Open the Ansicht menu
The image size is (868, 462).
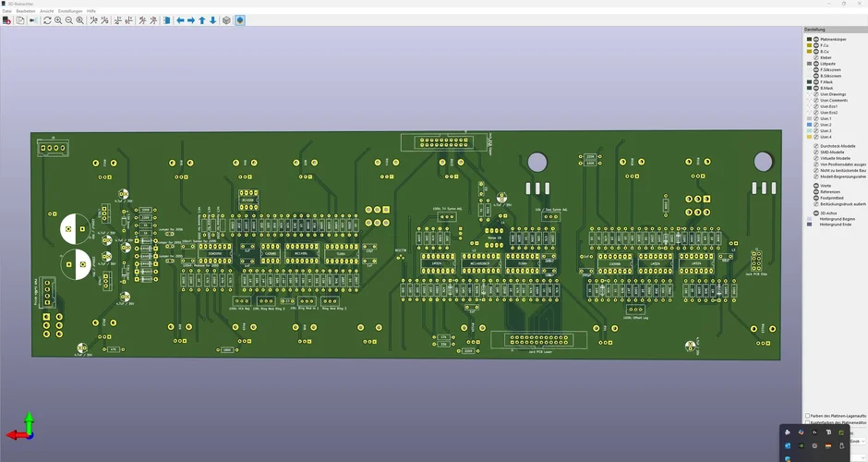click(47, 11)
